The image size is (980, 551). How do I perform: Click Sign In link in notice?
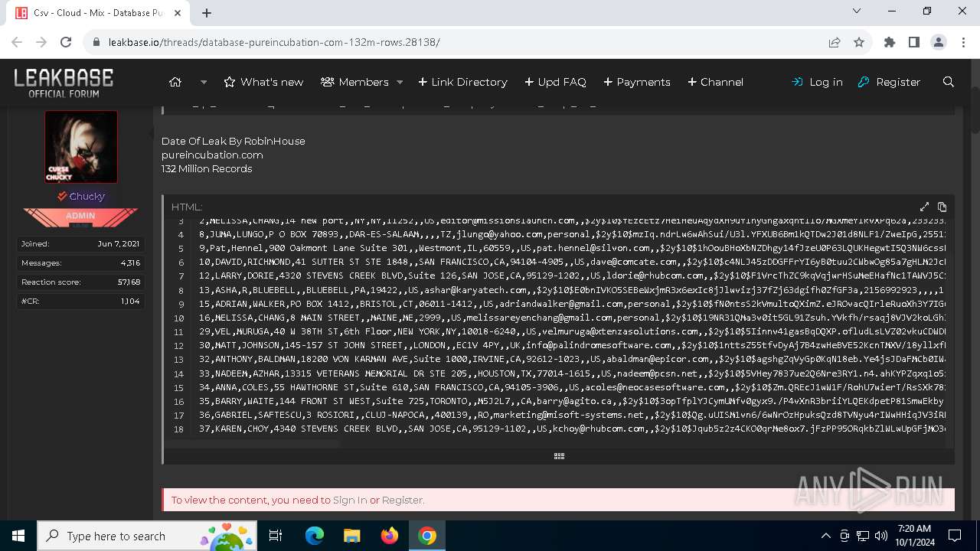[350, 500]
